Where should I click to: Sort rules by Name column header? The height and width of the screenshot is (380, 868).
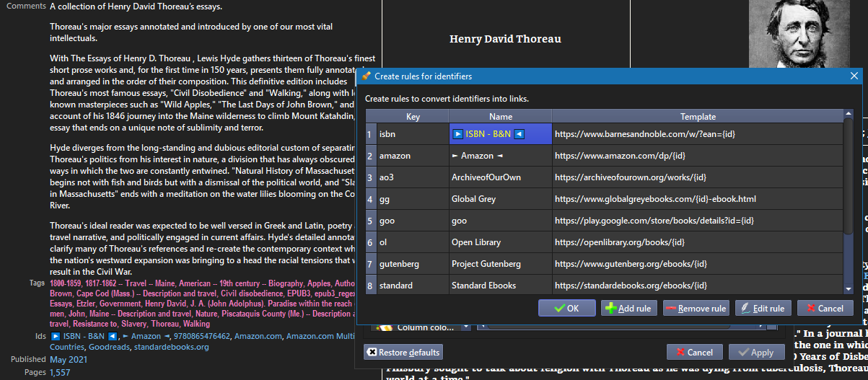click(500, 117)
